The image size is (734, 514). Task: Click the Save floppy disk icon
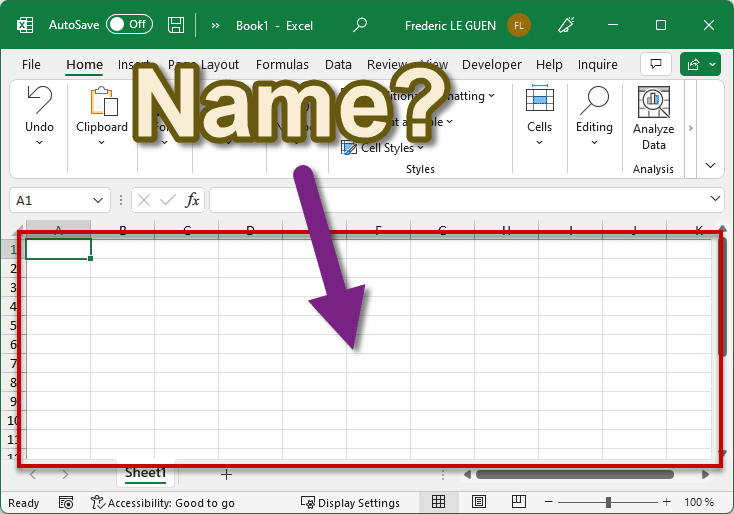tap(176, 25)
